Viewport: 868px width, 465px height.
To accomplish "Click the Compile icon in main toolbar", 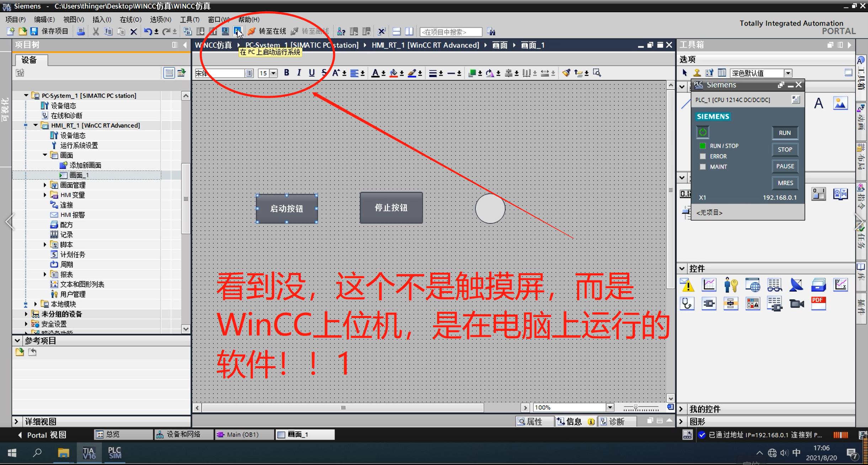I will (188, 32).
